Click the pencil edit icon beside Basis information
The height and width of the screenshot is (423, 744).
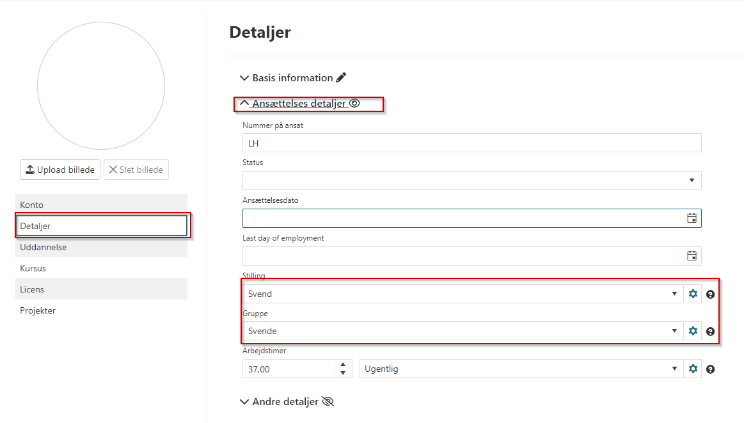341,77
